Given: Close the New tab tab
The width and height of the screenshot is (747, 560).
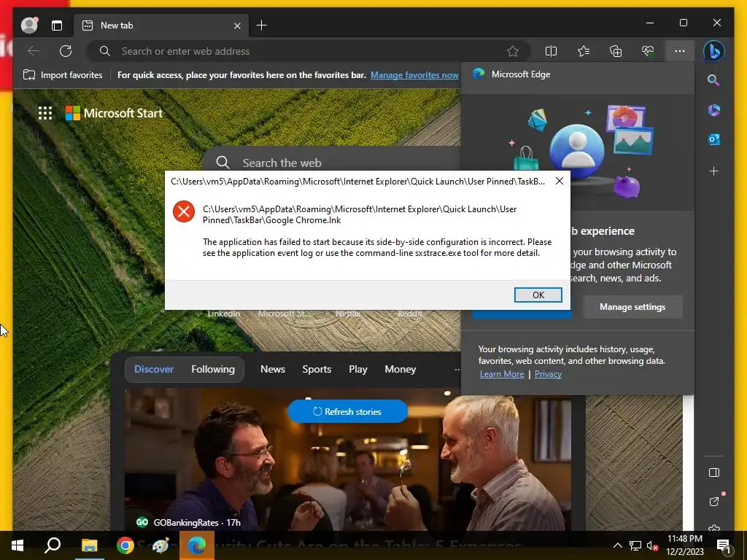Looking at the screenshot, I should (237, 26).
